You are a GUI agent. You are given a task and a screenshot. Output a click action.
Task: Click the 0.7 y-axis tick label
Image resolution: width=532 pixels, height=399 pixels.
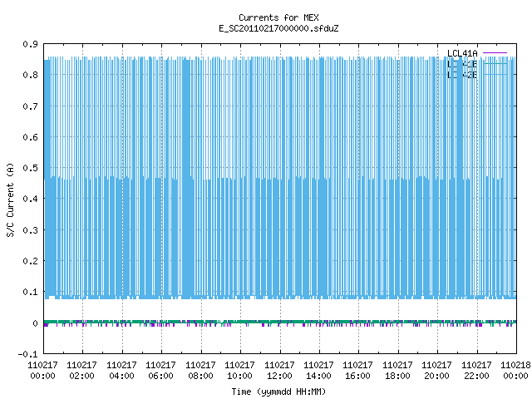[x=30, y=106]
